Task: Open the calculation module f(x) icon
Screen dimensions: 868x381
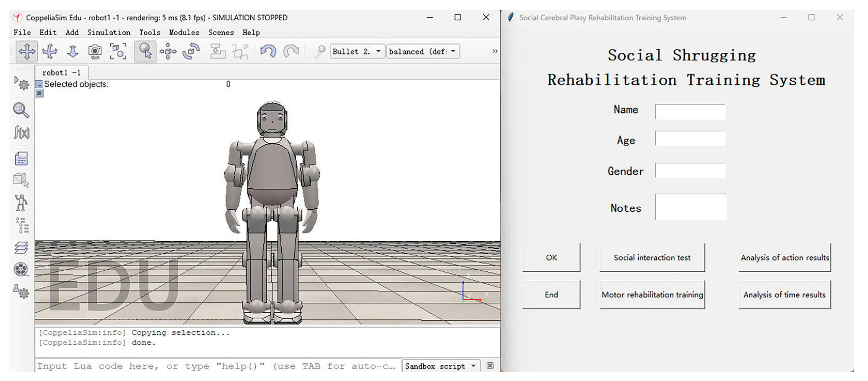Action: [21, 132]
